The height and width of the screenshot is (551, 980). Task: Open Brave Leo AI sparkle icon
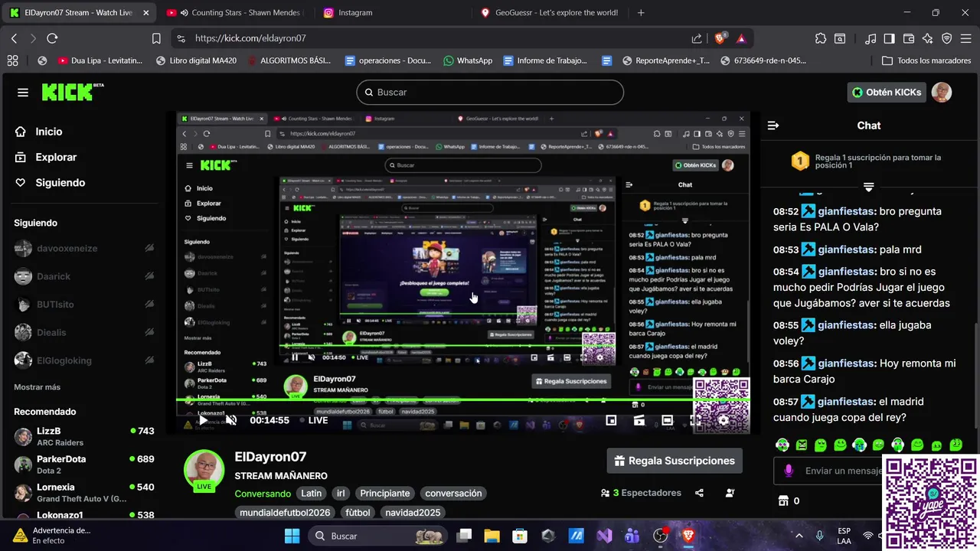[928, 38]
